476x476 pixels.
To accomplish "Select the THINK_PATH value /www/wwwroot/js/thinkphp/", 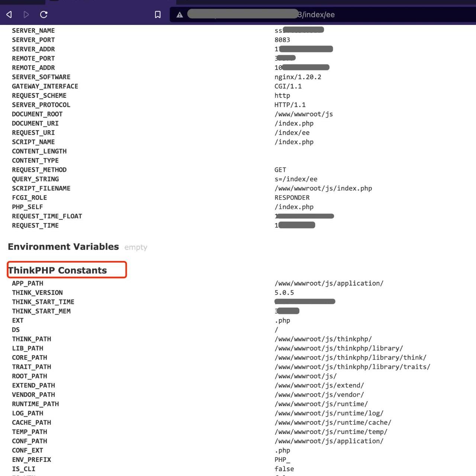I will 323,339.
